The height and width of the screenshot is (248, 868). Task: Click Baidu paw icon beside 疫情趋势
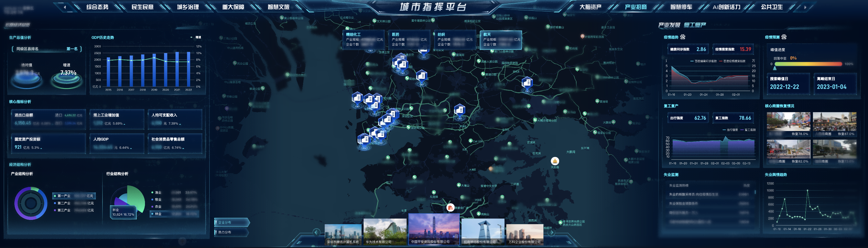683,37
